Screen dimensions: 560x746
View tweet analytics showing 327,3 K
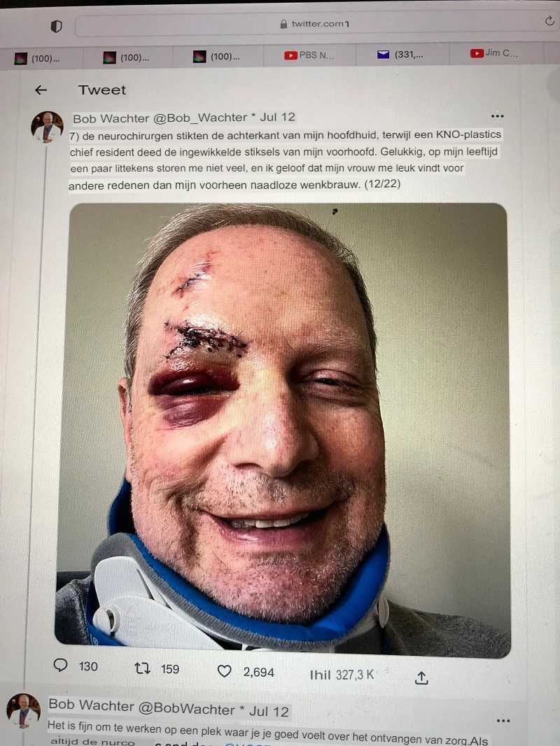(342, 675)
